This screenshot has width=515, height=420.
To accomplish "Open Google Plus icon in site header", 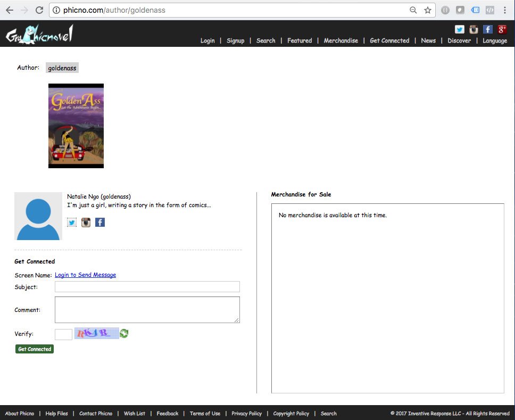I will coord(502,30).
